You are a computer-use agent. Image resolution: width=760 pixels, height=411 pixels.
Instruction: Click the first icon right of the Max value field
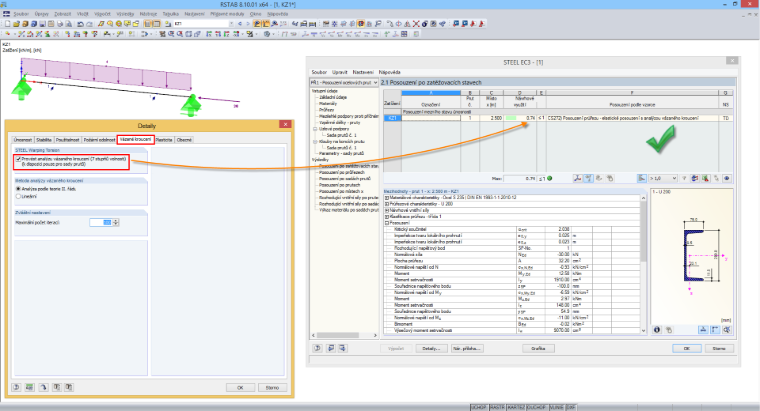tap(578, 178)
